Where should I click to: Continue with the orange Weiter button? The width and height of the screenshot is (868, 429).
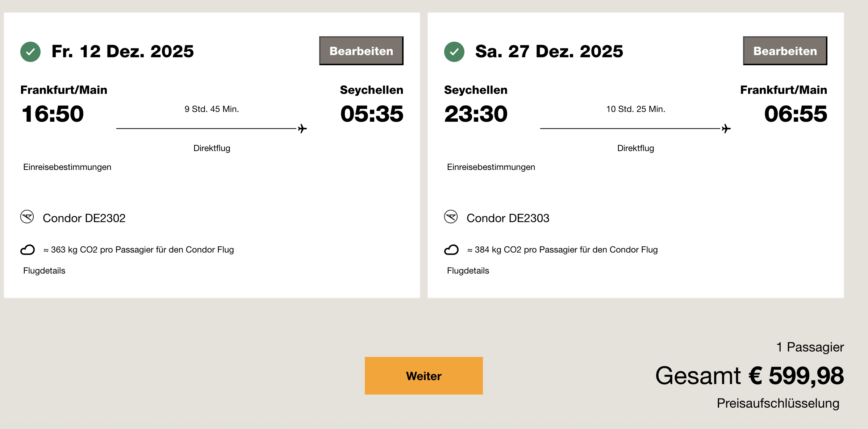click(423, 376)
